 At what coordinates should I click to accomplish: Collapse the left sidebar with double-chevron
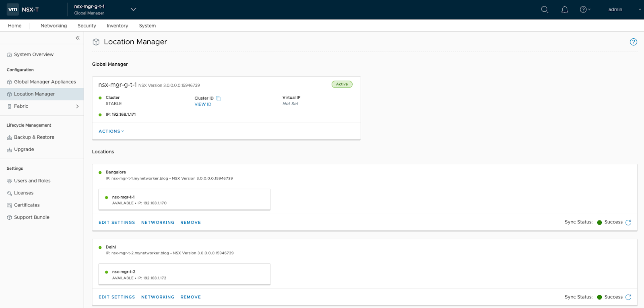pyautogui.click(x=77, y=38)
